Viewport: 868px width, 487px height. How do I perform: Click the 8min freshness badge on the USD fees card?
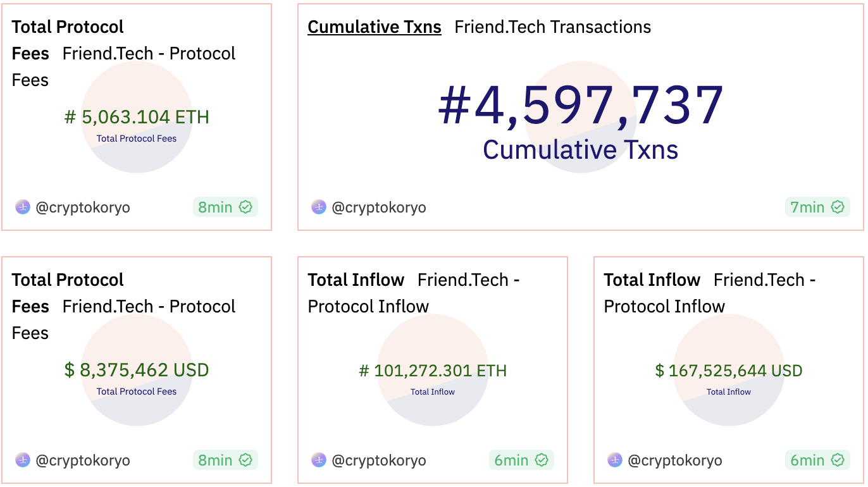pyautogui.click(x=225, y=460)
